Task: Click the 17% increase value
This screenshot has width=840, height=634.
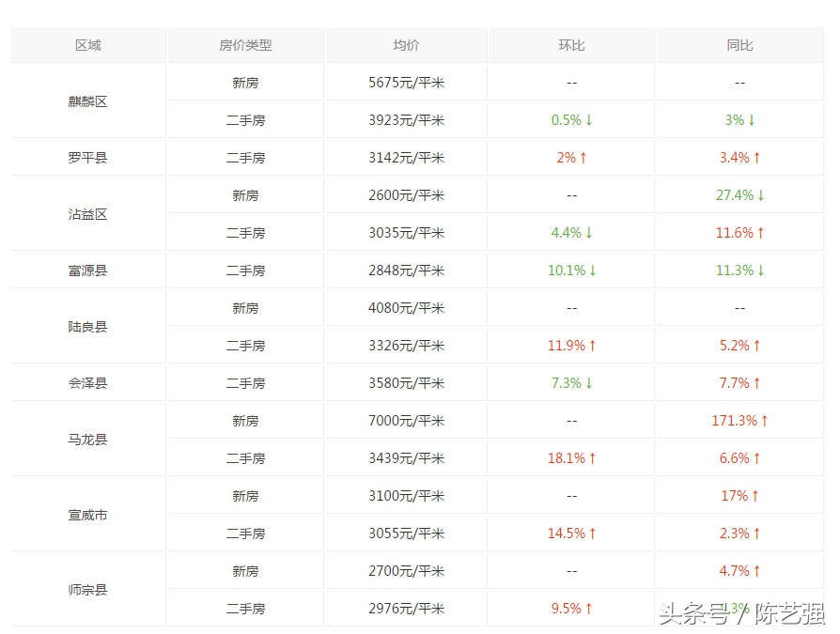Action: [x=739, y=496]
